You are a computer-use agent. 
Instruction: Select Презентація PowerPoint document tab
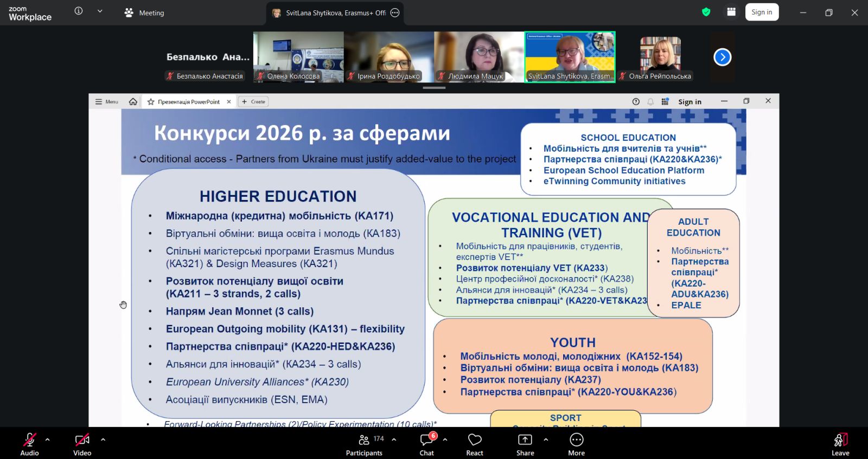(x=189, y=101)
